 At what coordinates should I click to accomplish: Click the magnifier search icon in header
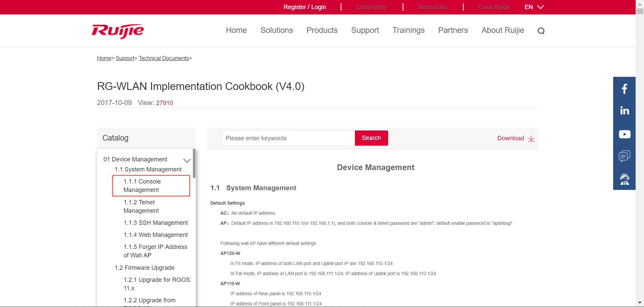[x=541, y=31]
